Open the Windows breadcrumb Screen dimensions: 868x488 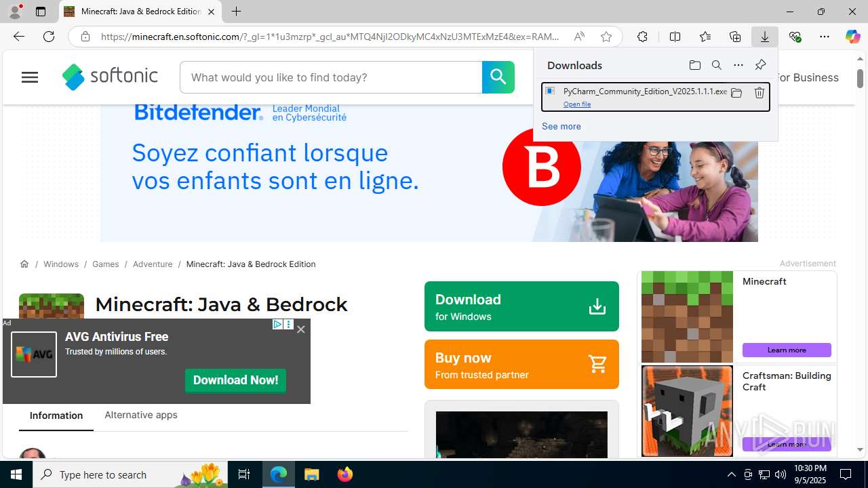tap(61, 264)
